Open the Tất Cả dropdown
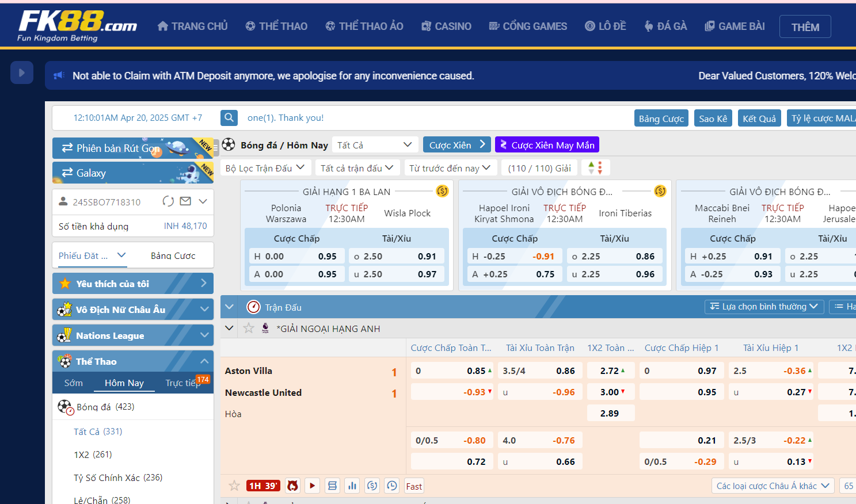 (x=374, y=145)
